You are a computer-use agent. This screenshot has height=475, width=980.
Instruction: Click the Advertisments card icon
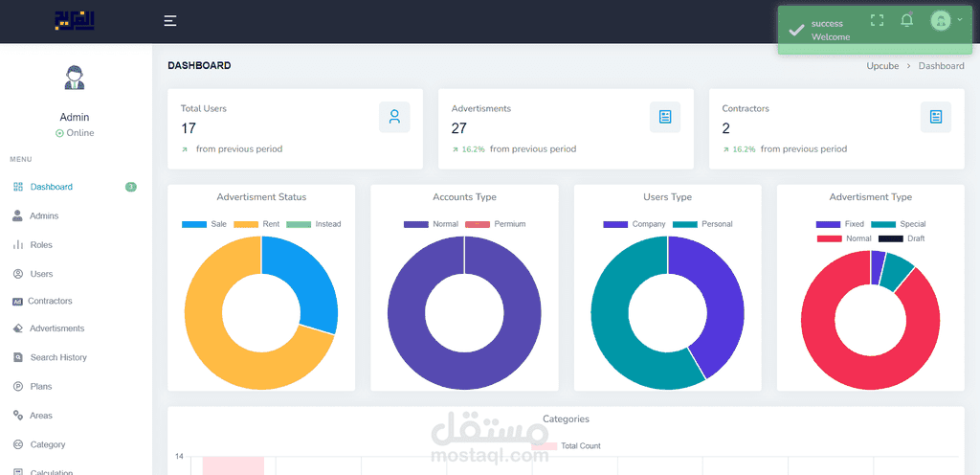(x=665, y=117)
